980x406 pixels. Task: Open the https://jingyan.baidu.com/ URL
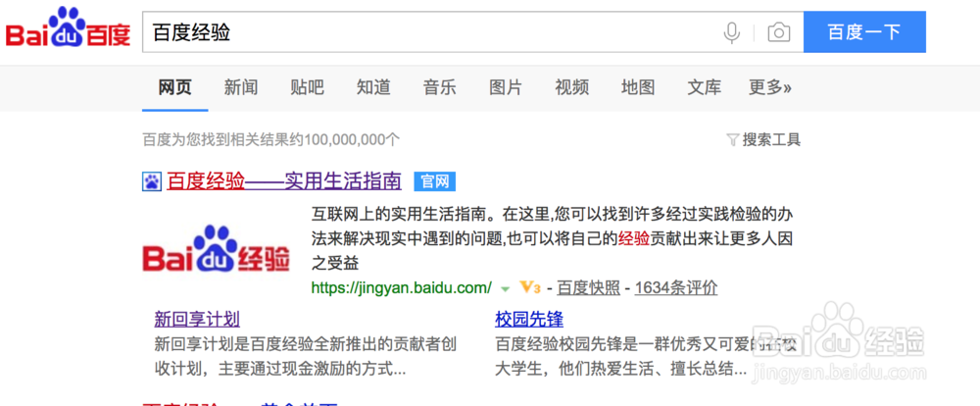coord(401,288)
